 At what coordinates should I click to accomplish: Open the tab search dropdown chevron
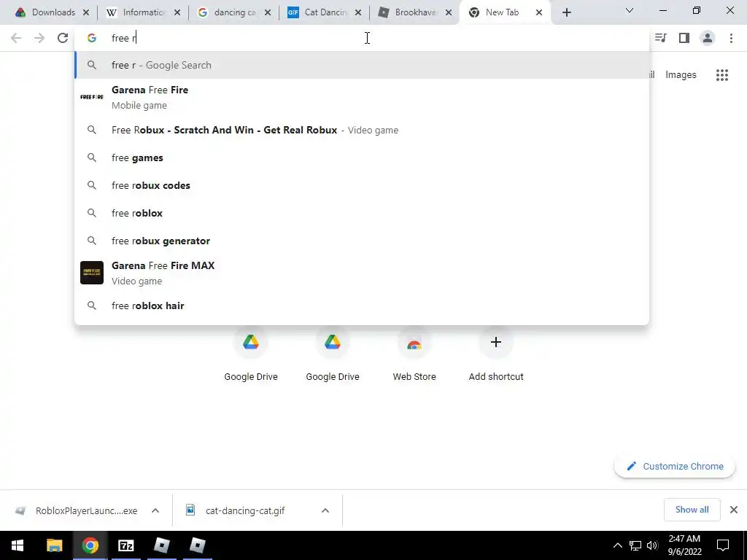point(630,10)
